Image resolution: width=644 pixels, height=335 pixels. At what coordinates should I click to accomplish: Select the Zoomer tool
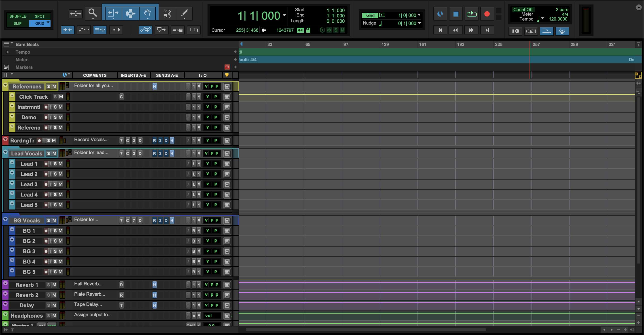pyautogui.click(x=93, y=13)
